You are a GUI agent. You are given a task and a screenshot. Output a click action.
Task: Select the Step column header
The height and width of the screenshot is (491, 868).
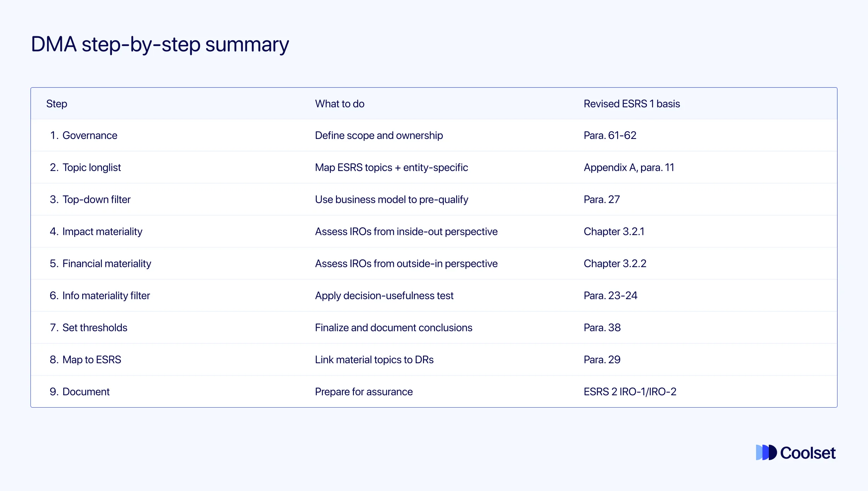pyautogui.click(x=57, y=104)
